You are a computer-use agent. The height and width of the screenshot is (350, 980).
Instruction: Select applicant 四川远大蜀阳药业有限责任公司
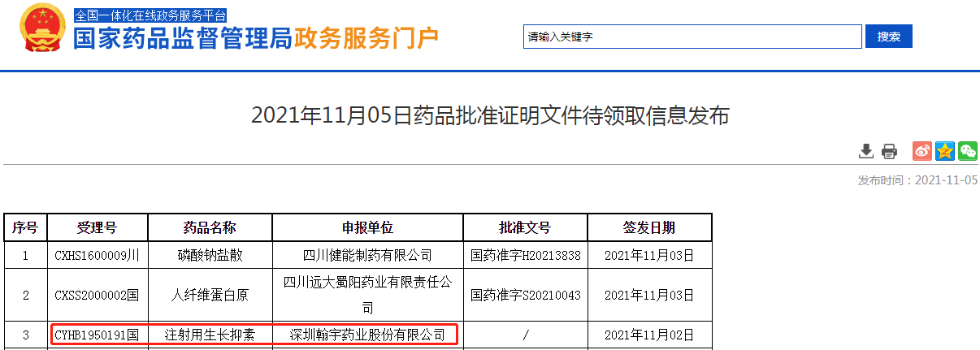[x=367, y=295]
